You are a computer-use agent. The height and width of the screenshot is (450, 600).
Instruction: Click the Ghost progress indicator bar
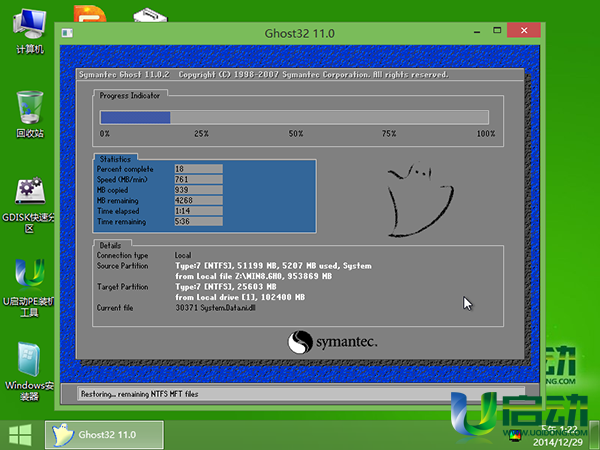(x=294, y=117)
